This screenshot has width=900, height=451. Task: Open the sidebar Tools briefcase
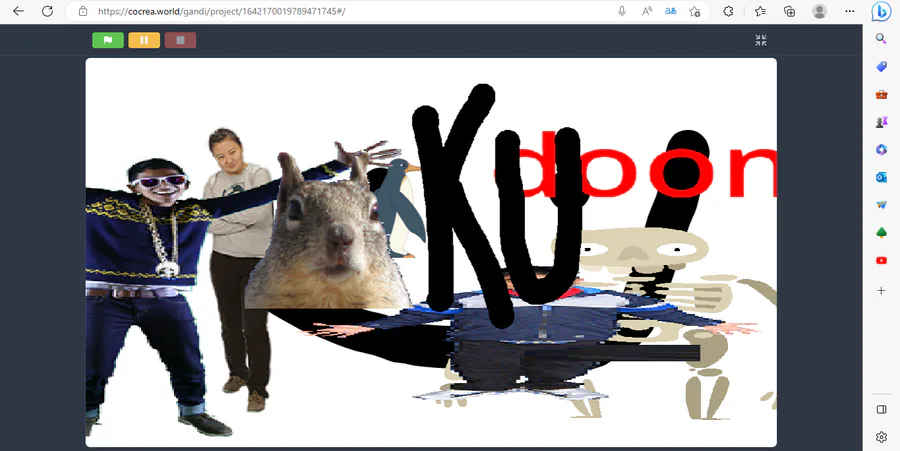coord(881,95)
